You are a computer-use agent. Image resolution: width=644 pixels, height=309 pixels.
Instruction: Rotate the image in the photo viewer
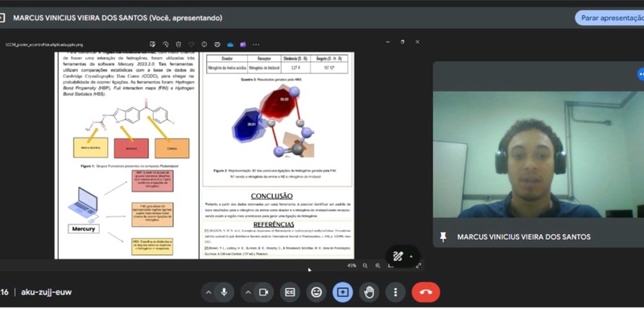coord(166,44)
